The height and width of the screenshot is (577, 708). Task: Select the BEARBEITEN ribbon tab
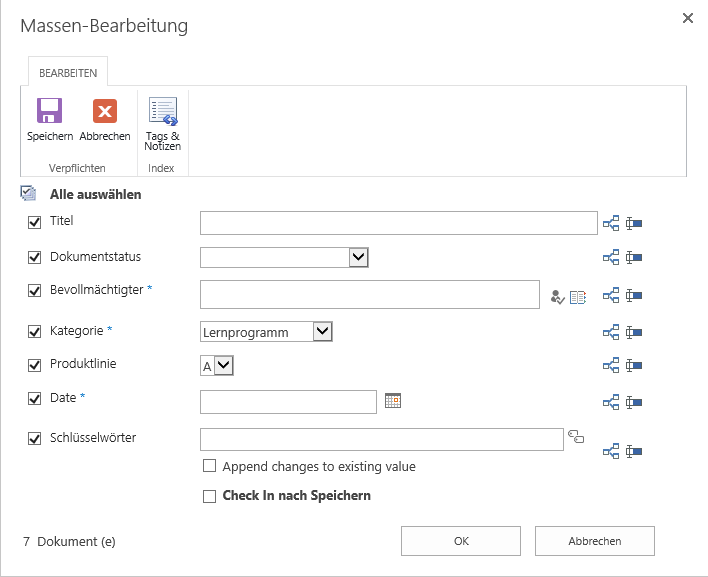tap(68, 73)
